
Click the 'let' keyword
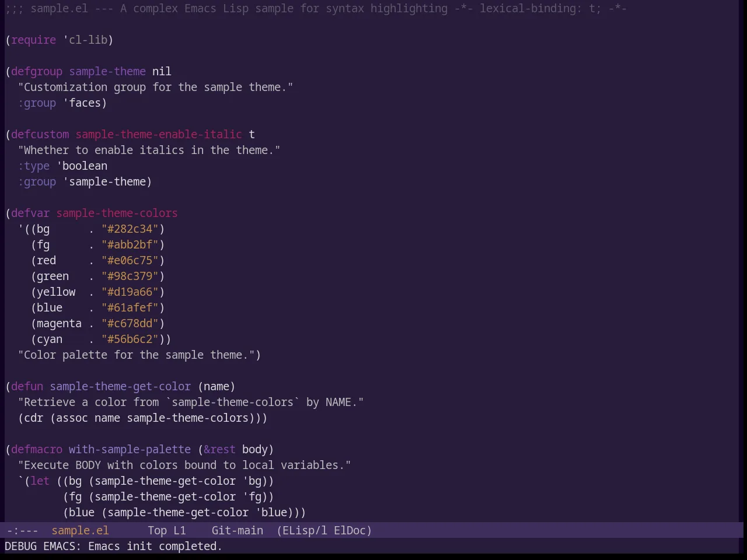(x=40, y=481)
